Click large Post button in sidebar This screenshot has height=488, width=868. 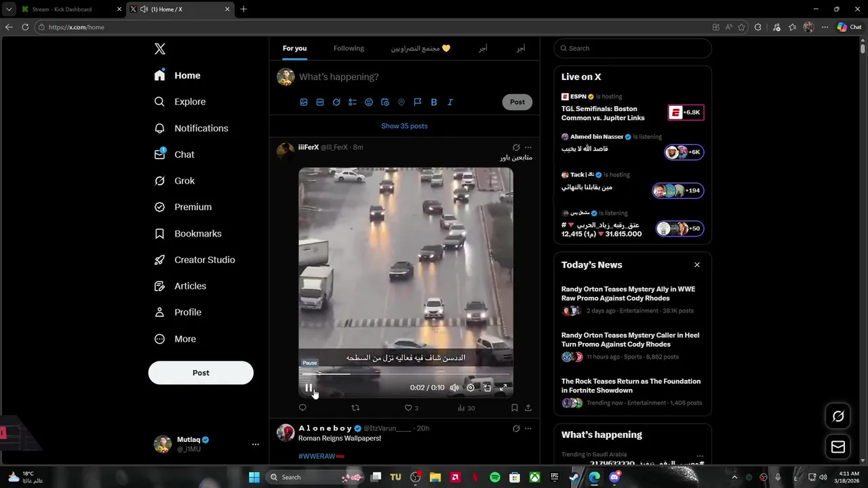point(201,373)
